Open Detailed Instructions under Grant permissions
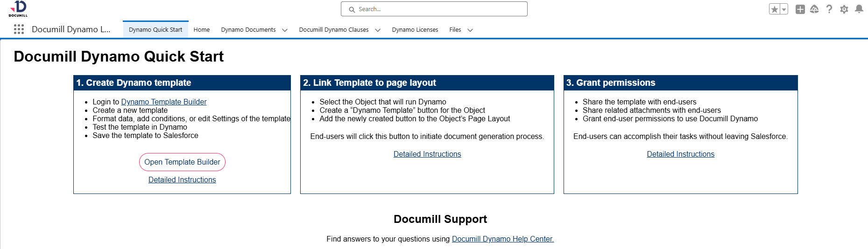 (680, 154)
